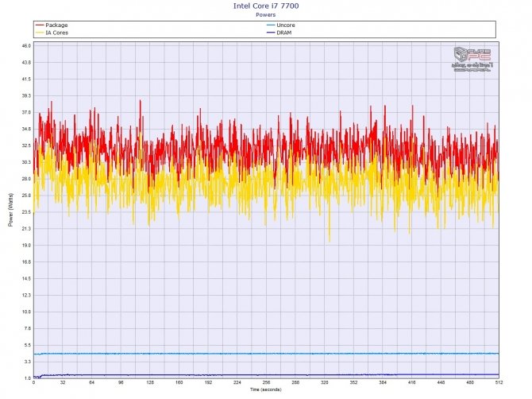The height and width of the screenshot is (399, 532).
Task: Click the 10.0 value on the power axis
Action: pyautogui.click(x=26, y=312)
